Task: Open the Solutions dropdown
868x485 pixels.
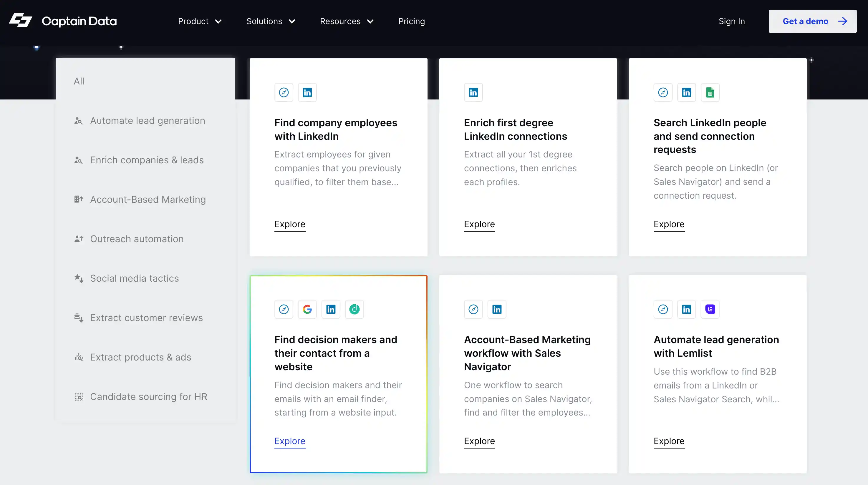Action: [x=271, y=21]
